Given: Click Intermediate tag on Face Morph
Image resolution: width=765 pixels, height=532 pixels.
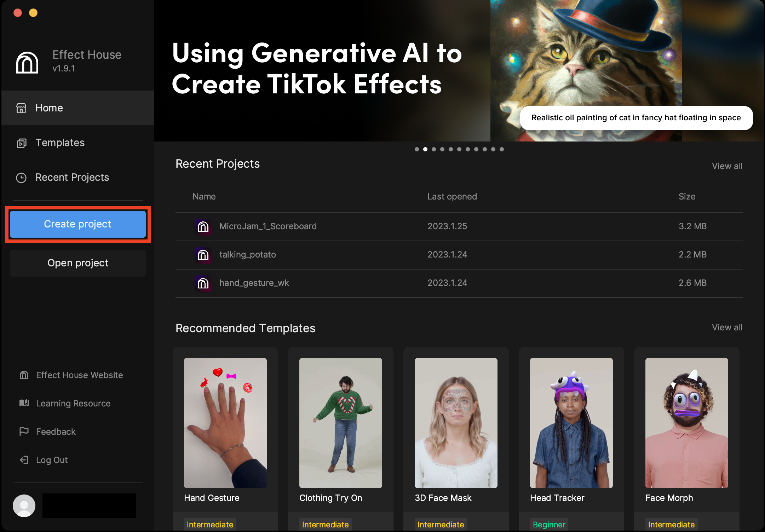Looking at the screenshot, I should pyautogui.click(x=671, y=525).
